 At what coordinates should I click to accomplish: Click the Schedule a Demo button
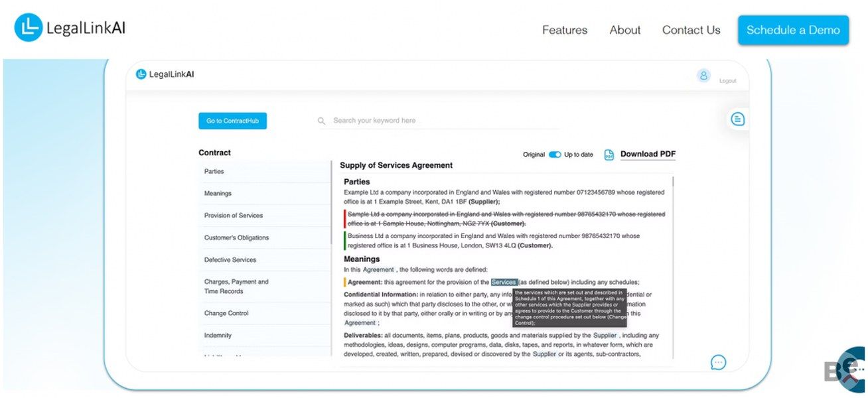[x=793, y=30]
